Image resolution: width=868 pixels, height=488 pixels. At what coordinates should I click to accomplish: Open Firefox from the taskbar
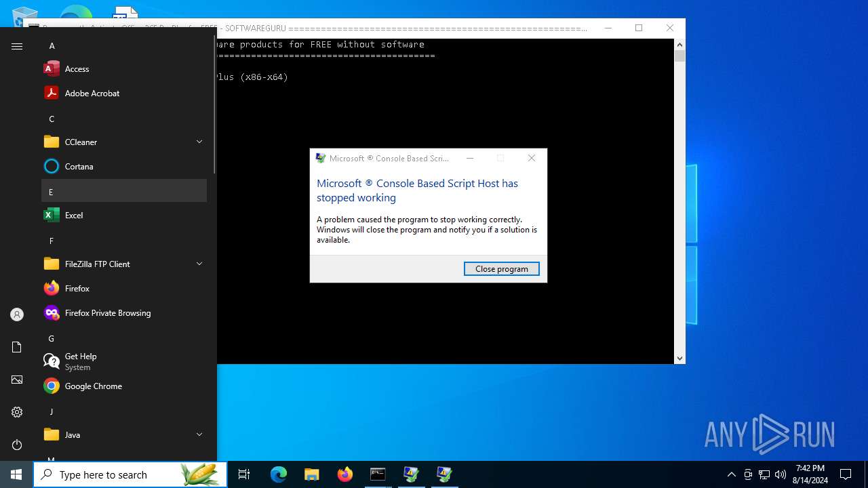pos(345,474)
